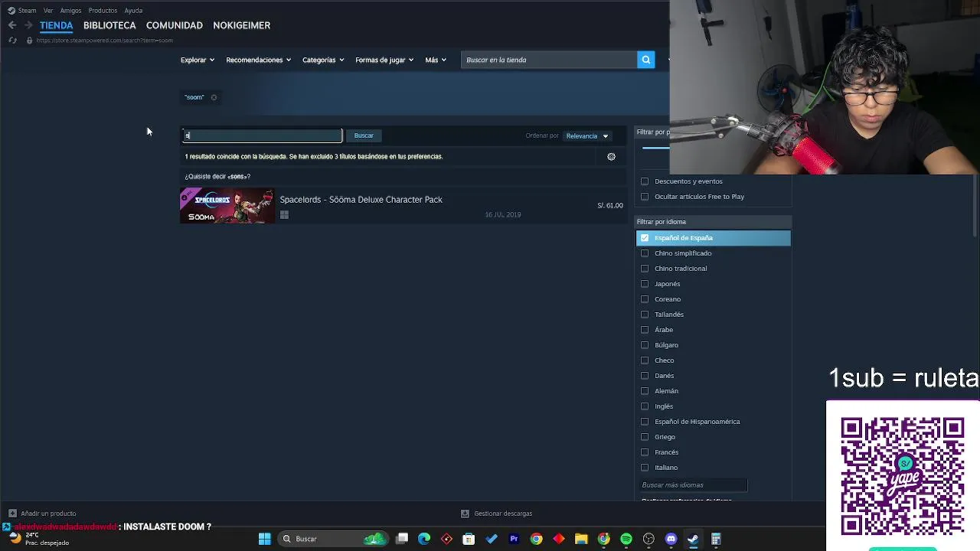Screen dimensions: 980x551
Task: Open Windows Start menu
Action: 264,539
